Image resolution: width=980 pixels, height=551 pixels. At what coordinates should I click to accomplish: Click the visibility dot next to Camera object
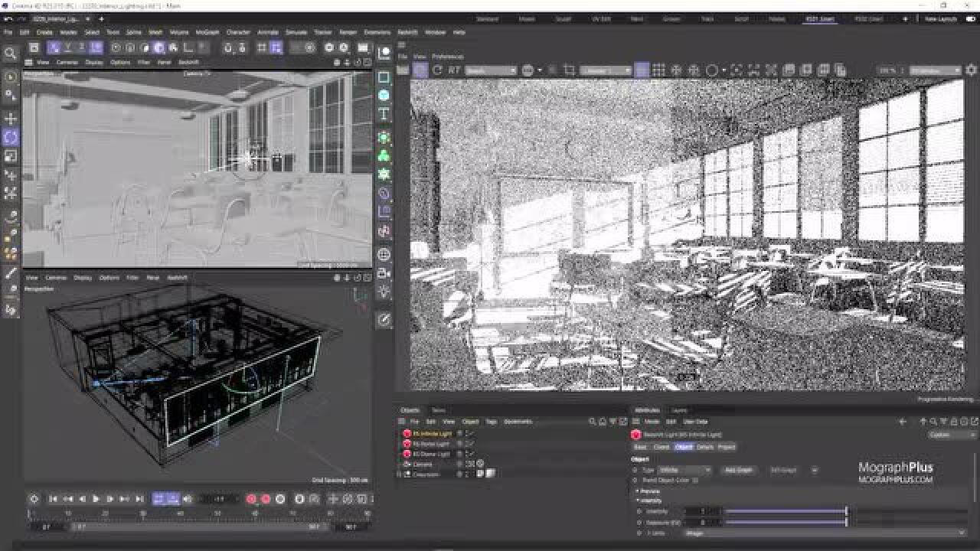click(459, 462)
